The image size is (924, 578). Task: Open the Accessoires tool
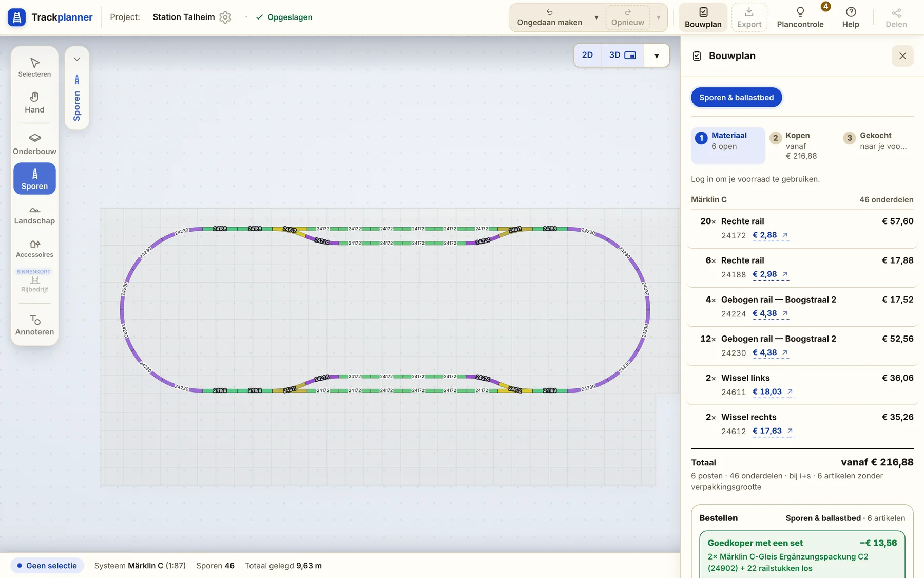click(34, 248)
